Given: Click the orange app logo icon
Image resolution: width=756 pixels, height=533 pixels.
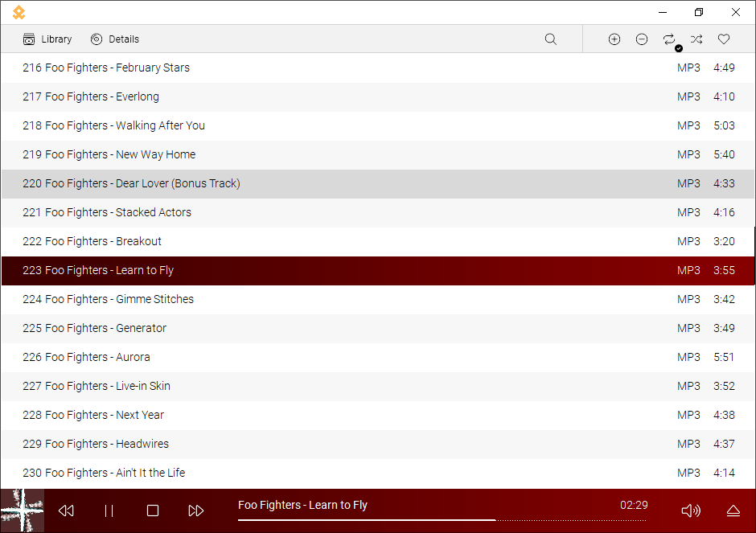Looking at the screenshot, I should click(x=18, y=12).
